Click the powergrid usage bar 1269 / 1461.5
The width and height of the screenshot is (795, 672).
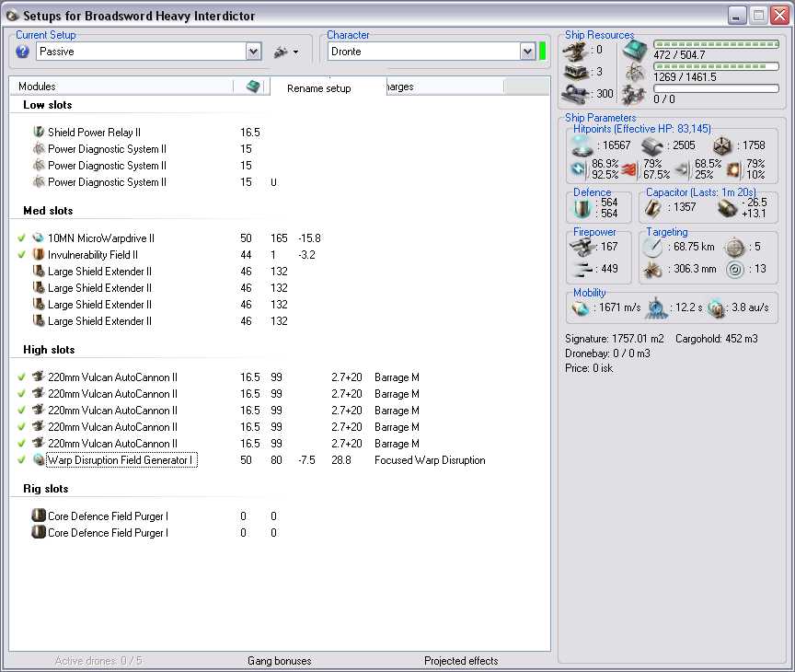716,66
